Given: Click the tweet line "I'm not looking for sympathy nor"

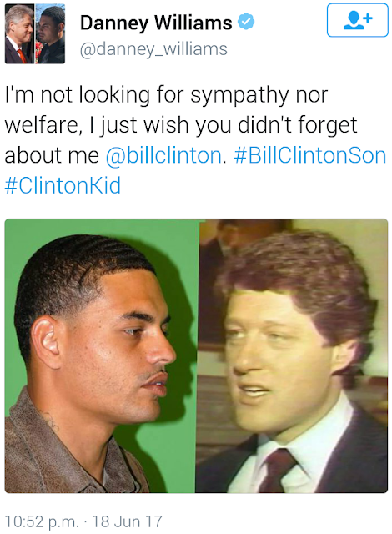Looking at the screenshot, I should tap(167, 95).
